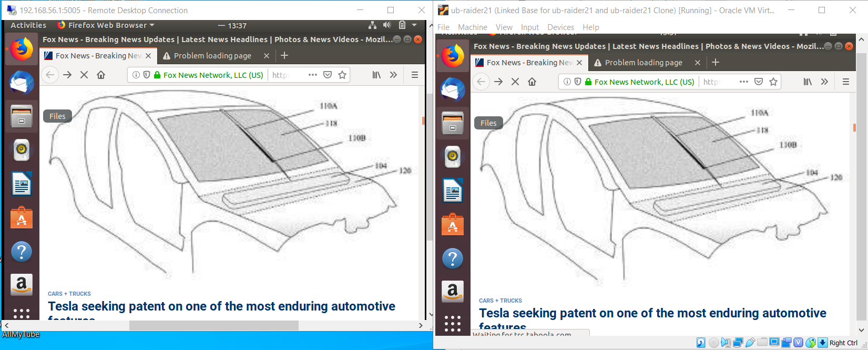The width and height of the screenshot is (868, 350).
Task: Open the View menu in VirtualBox
Action: click(504, 27)
